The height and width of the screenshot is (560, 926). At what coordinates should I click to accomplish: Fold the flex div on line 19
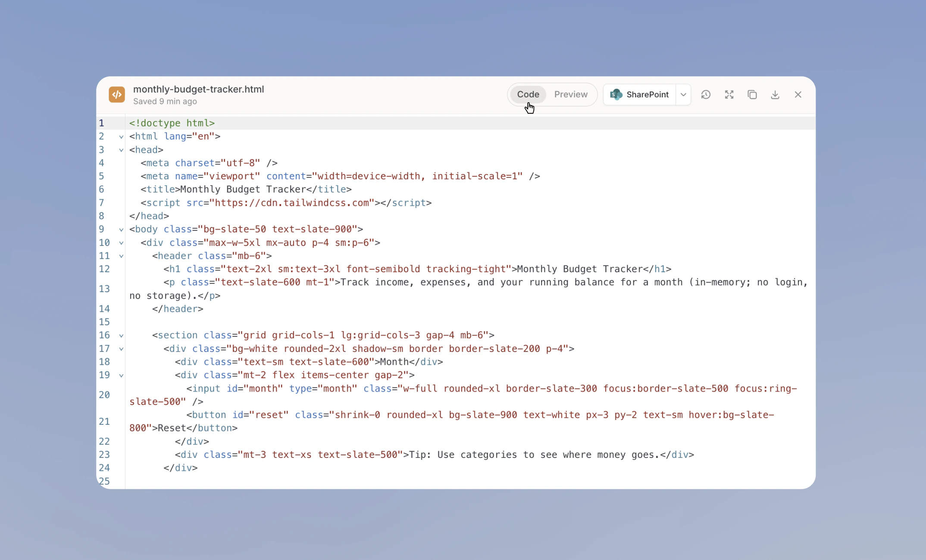(x=121, y=375)
